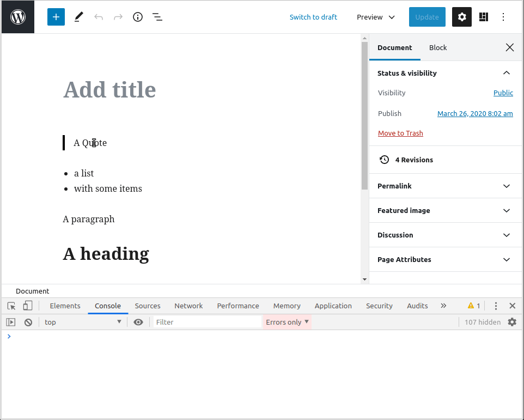The height and width of the screenshot is (420, 524).
Task: Click the 'a list' list item
Action: (x=84, y=173)
